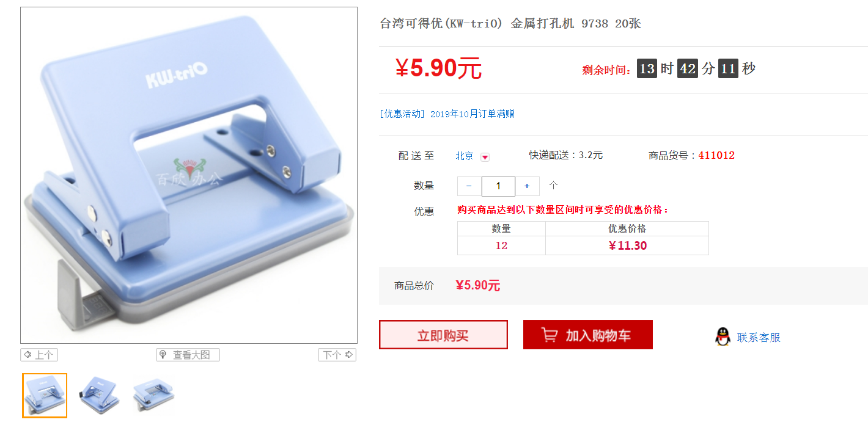Open the 联系客服 link
The width and height of the screenshot is (868, 425).
coord(759,337)
